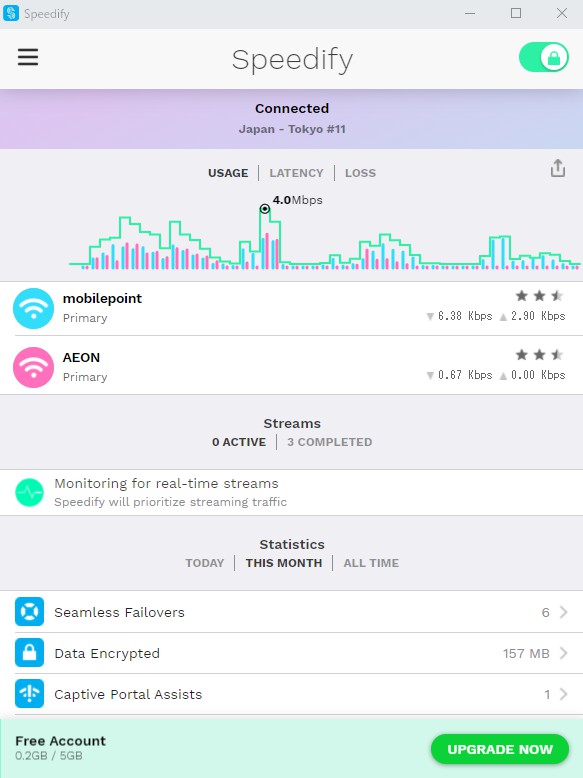This screenshot has height=778, width=583.
Task: Click the Seamless Failovers lifebuoy icon
Action: click(29, 612)
